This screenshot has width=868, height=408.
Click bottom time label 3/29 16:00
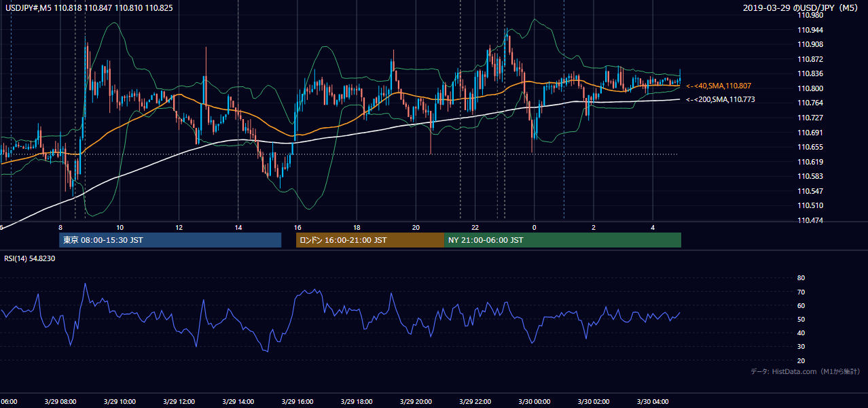[x=297, y=402]
